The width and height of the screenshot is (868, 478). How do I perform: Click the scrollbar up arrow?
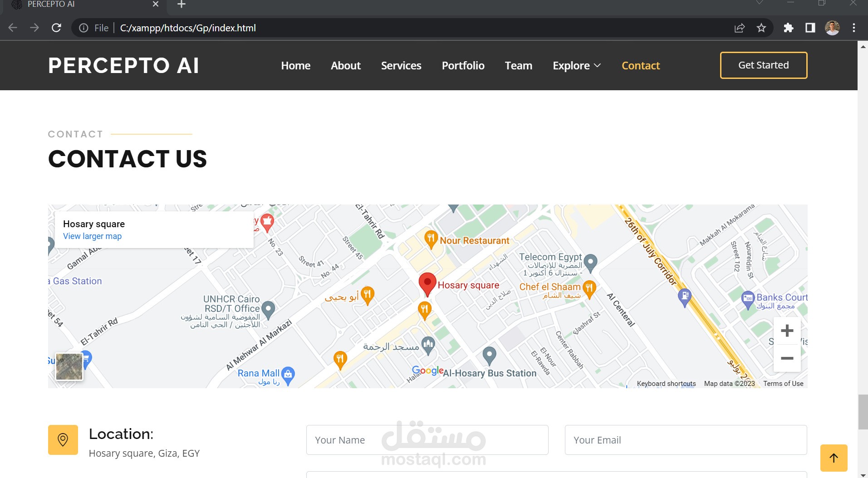(x=863, y=46)
